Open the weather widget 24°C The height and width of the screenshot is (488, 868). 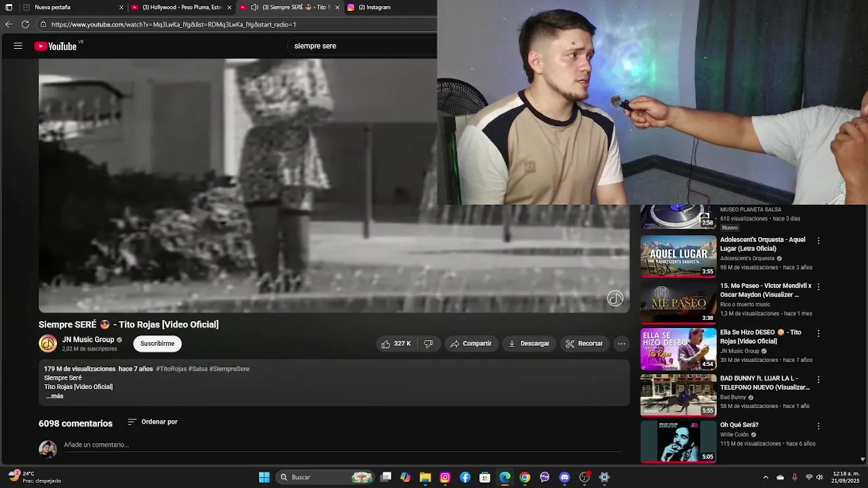click(x=34, y=477)
